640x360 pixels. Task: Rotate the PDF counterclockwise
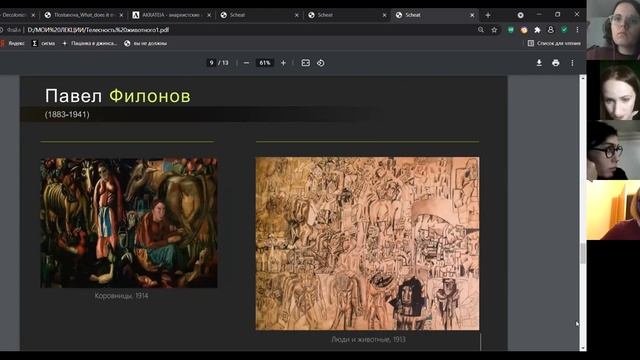point(321,63)
